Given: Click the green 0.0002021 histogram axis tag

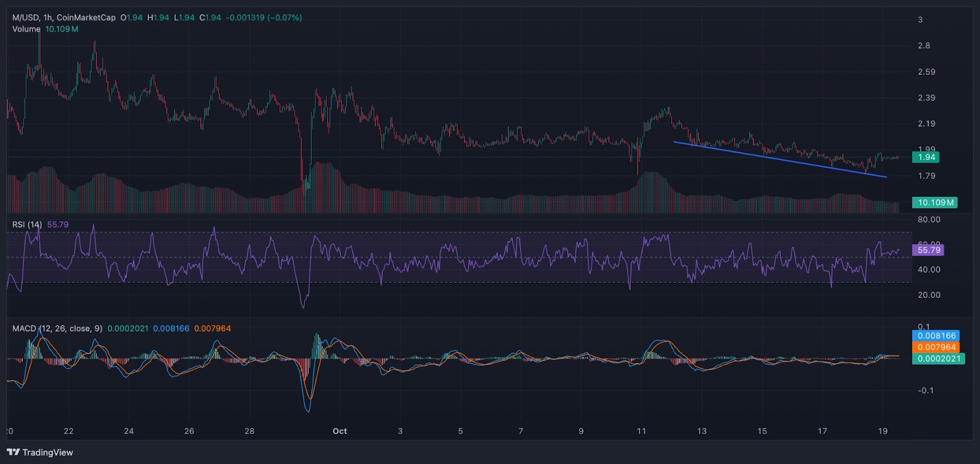Looking at the screenshot, I should [938, 359].
